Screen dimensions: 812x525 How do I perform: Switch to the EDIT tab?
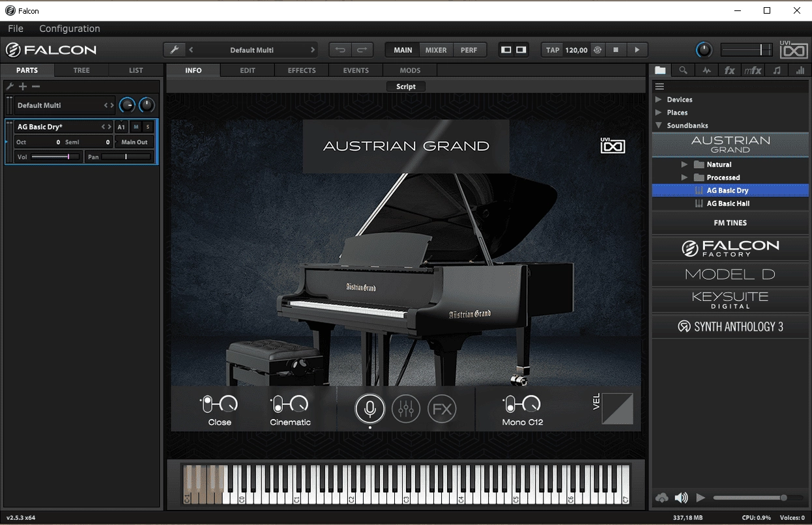coord(248,70)
